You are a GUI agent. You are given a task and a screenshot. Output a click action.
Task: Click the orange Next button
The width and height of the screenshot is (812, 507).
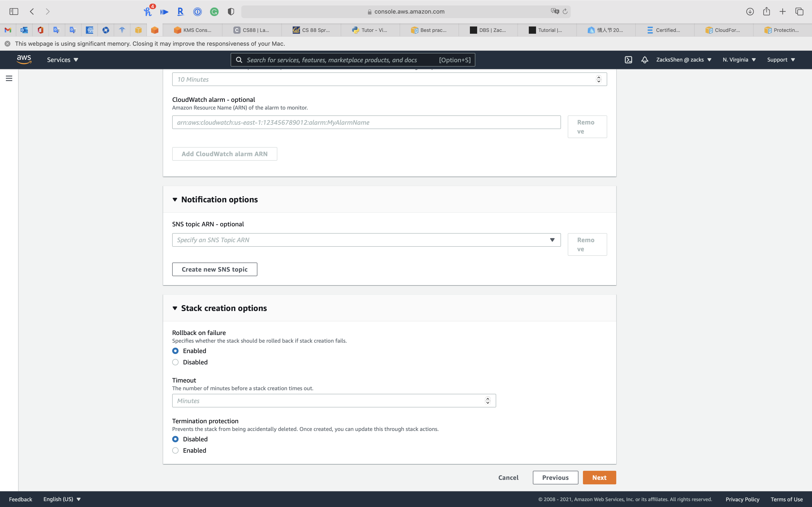click(x=599, y=478)
